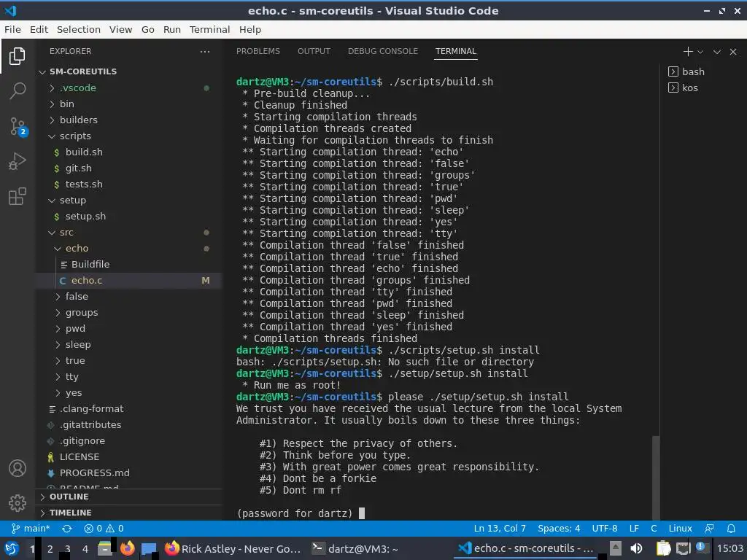
Task: Open the LICENSE file
Action: pos(128,456)
